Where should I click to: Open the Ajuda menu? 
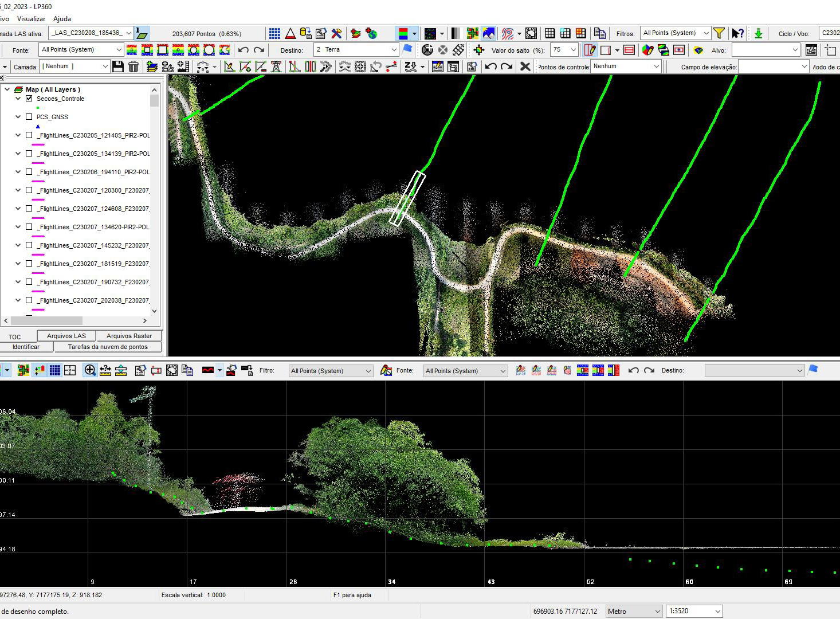[62, 19]
